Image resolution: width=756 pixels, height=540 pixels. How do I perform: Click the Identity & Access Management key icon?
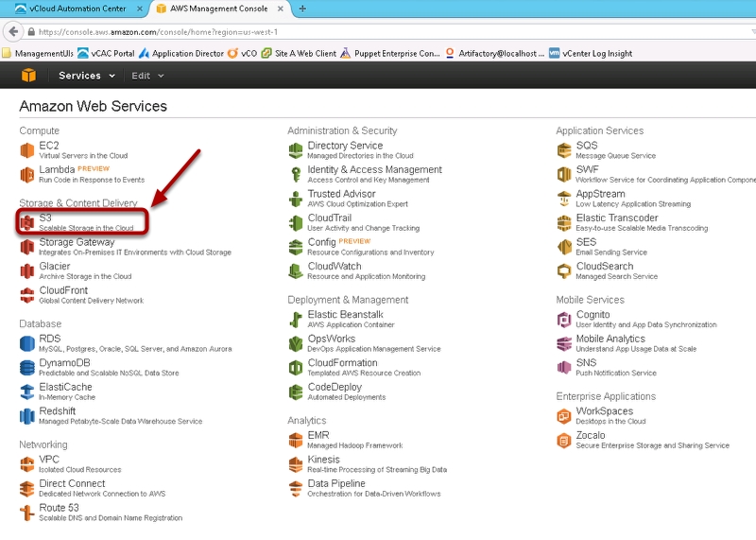coord(296,174)
